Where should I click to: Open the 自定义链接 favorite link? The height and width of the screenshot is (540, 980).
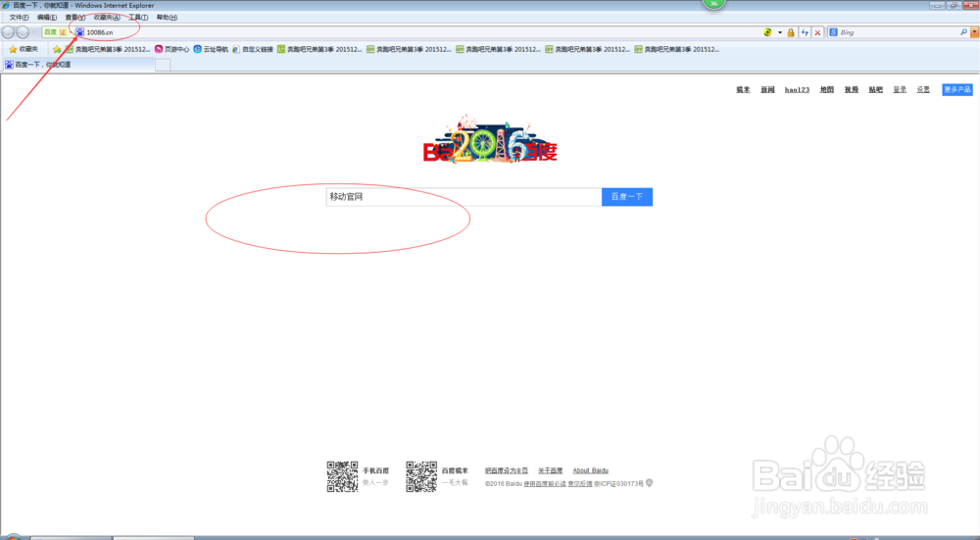point(253,49)
